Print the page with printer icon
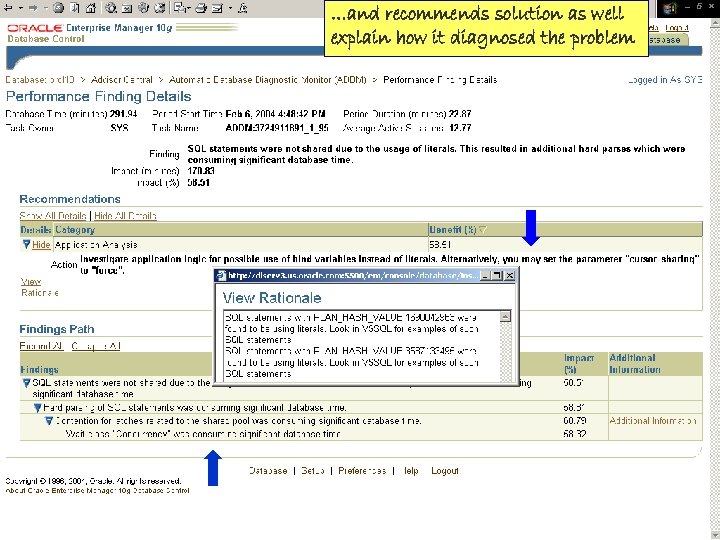The height and width of the screenshot is (540, 720). (201, 8)
